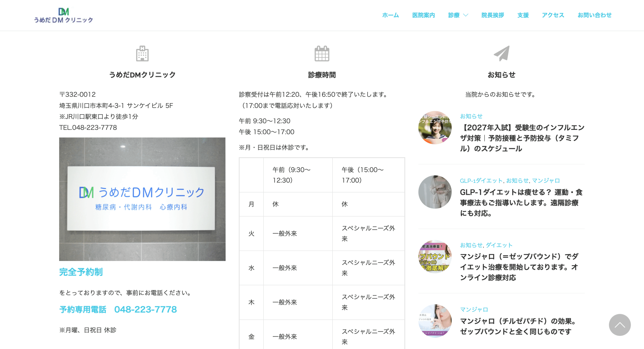The height and width of the screenshot is (349, 644).
Task: Click the マンジャロ tag on the GLP-1 article
Action: (546, 181)
